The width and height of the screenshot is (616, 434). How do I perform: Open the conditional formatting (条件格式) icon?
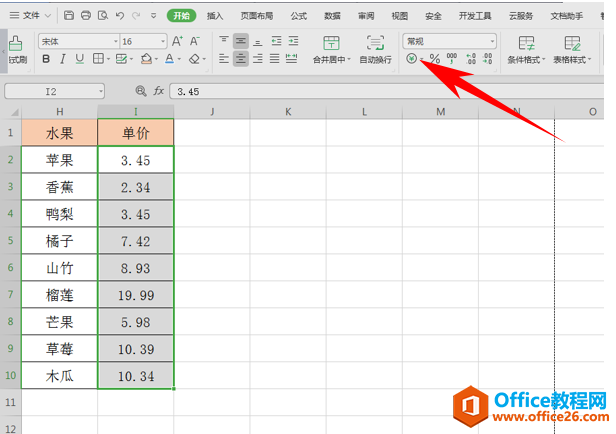tap(526, 50)
